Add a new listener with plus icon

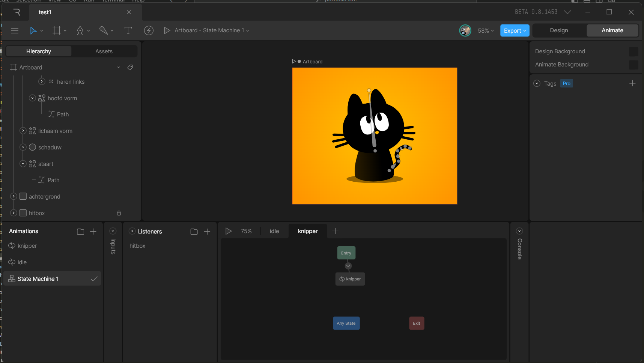point(207,232)
